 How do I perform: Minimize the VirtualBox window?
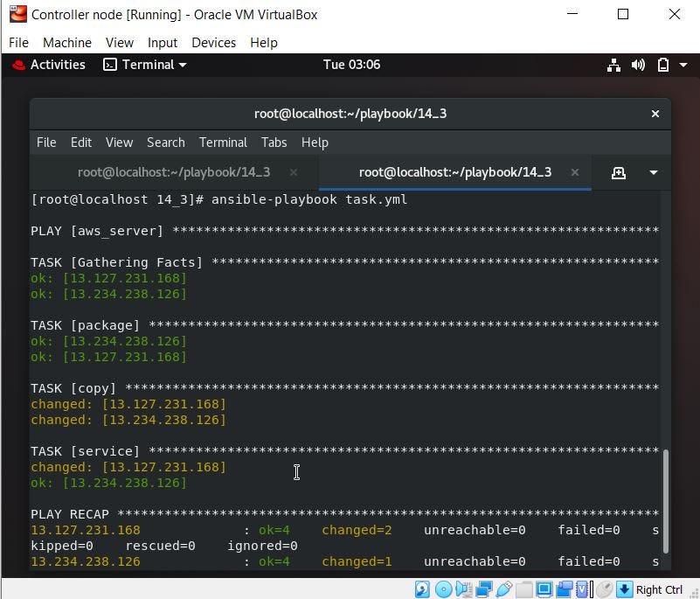572,14
